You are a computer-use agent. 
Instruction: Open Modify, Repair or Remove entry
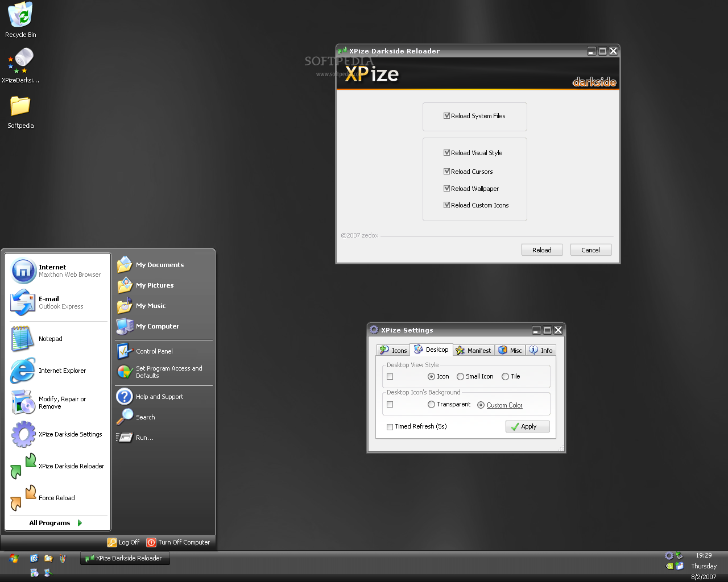pyautogui.click(x=57, y=402)
